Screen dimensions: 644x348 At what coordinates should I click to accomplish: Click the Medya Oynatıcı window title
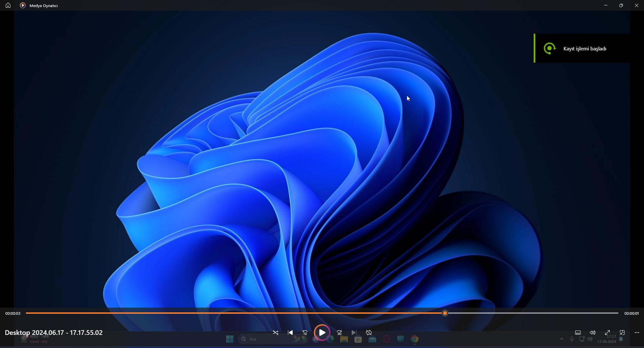tap(44, 6)
